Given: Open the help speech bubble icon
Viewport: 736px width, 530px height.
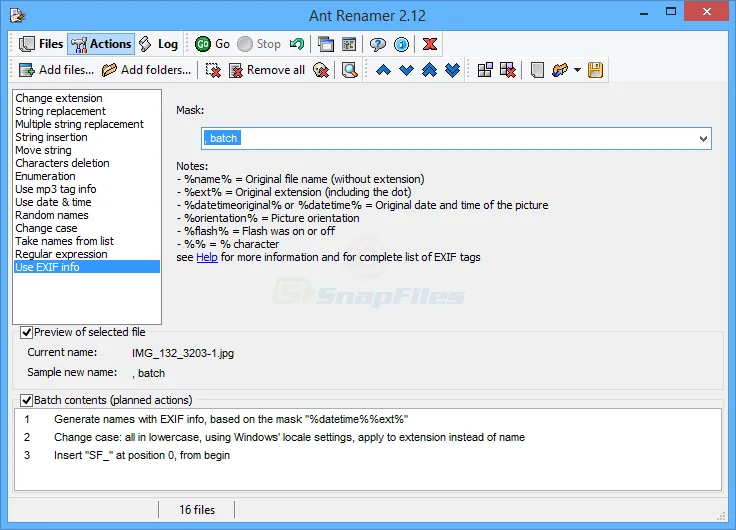Looking at the screenshot, I should tap(377, 44).
